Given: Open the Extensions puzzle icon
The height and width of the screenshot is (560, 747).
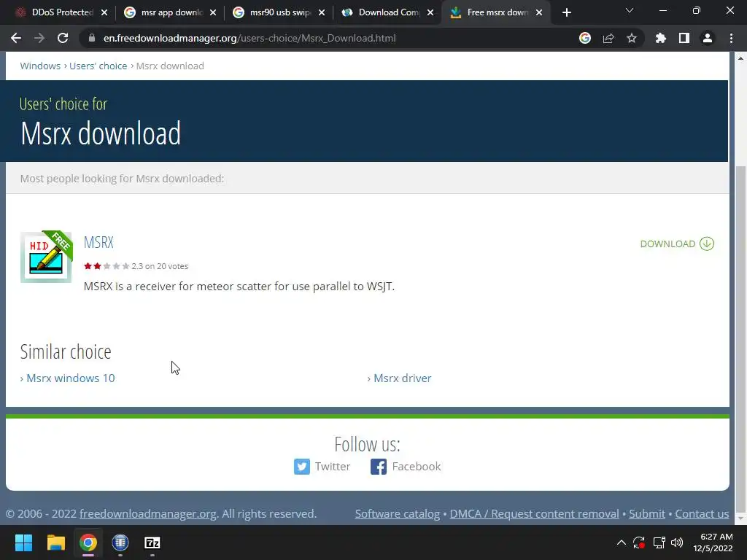Looking at the screenshot, I should click(x=660, y=38).
